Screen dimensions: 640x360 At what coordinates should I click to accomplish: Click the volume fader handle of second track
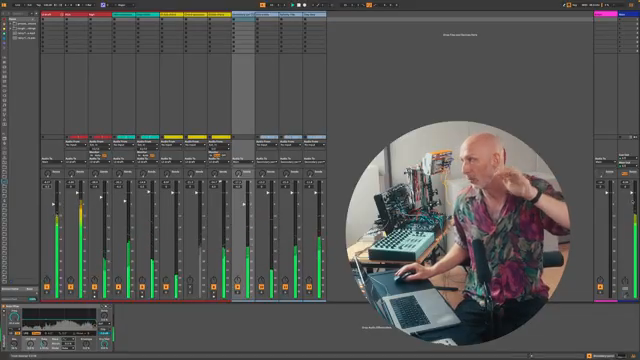tap(77, 193)
